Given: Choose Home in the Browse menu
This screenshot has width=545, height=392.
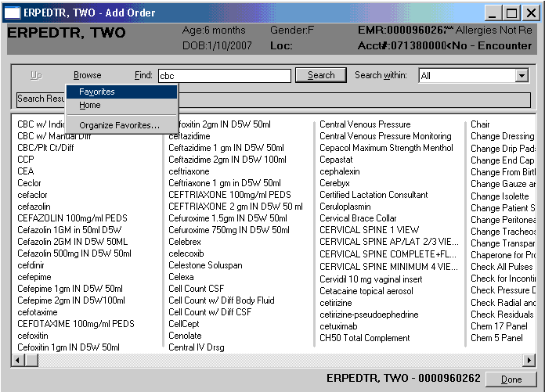Looking at the screenshot, I should click(x=89, y=105).
